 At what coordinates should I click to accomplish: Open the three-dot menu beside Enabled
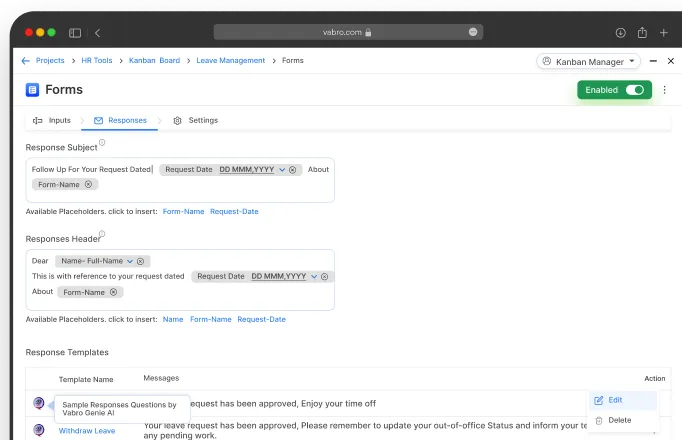tap(665, 90)
